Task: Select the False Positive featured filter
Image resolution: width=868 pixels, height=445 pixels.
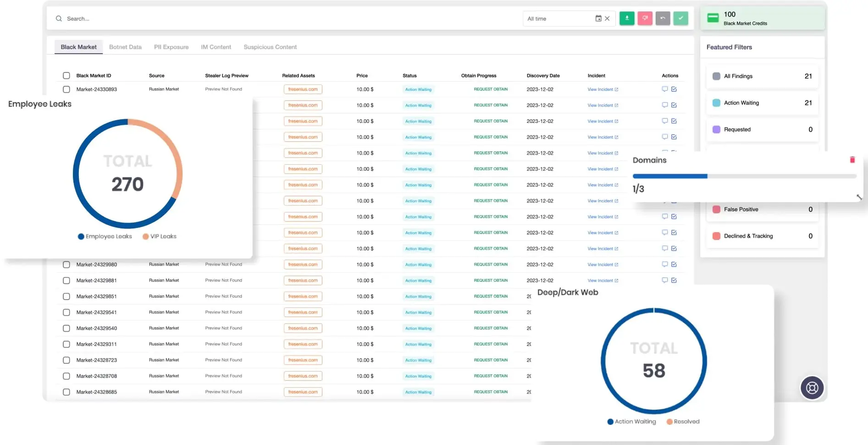Action: pos(762,209)
